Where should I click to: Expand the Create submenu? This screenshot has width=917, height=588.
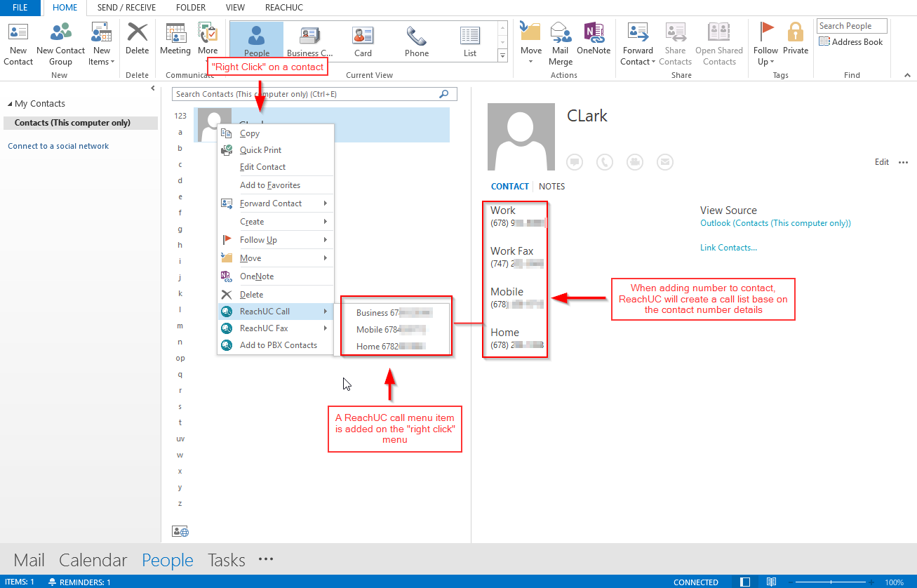pyautogui.click(x=275, y=222)
